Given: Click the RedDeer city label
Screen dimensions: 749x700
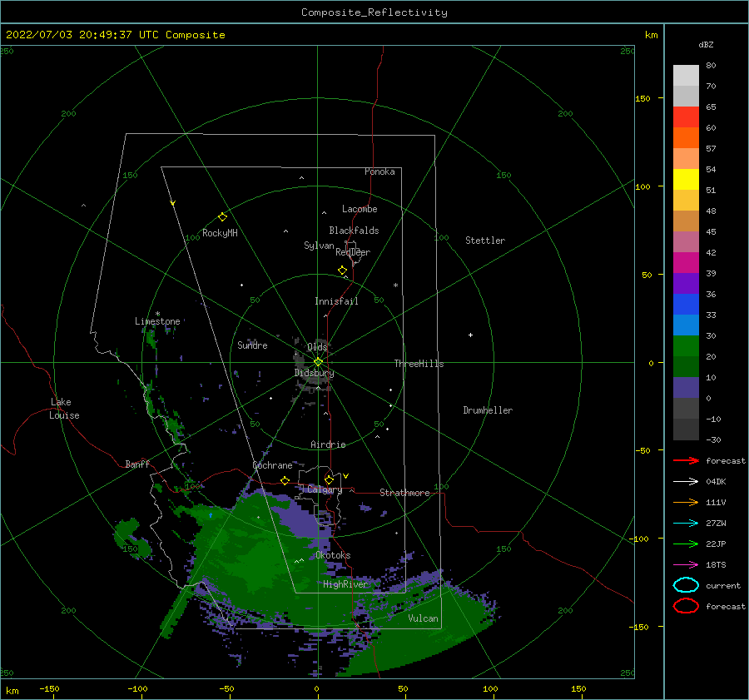Looking at the screenshot, I should coord(353,252).
